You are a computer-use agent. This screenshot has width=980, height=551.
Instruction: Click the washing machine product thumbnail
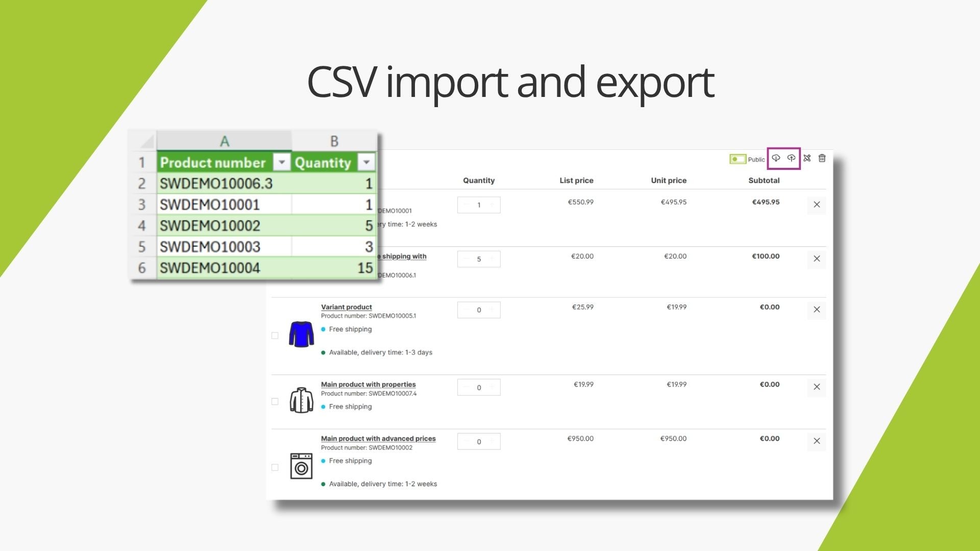point(301,466)
